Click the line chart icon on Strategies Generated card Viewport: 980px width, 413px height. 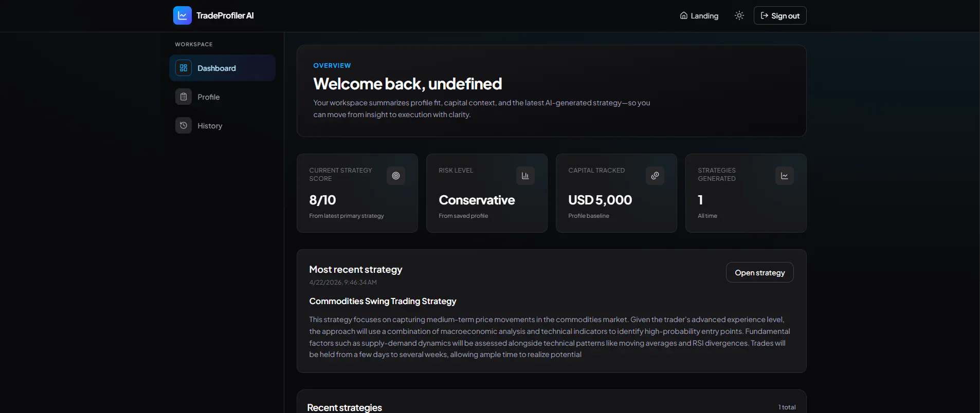coord(785,176)
